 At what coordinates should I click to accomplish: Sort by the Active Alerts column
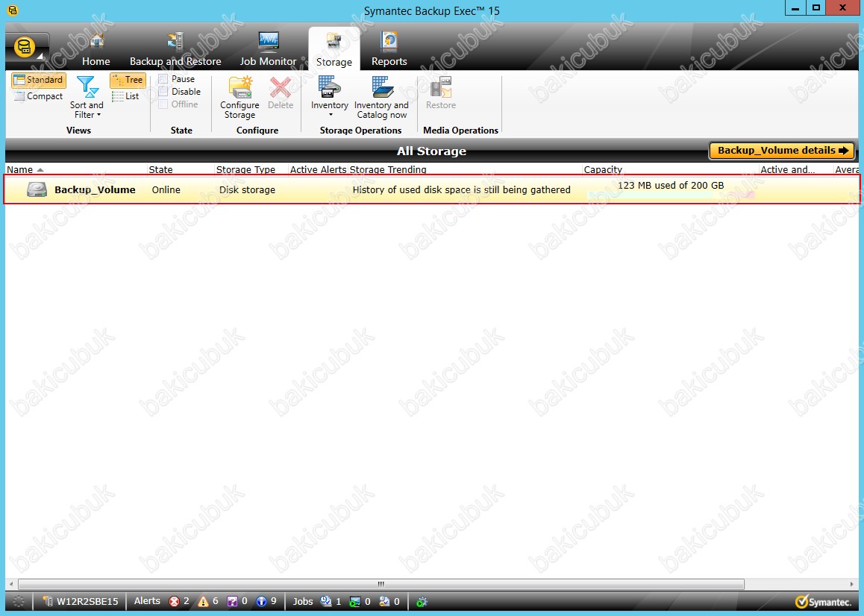[319, 170]
